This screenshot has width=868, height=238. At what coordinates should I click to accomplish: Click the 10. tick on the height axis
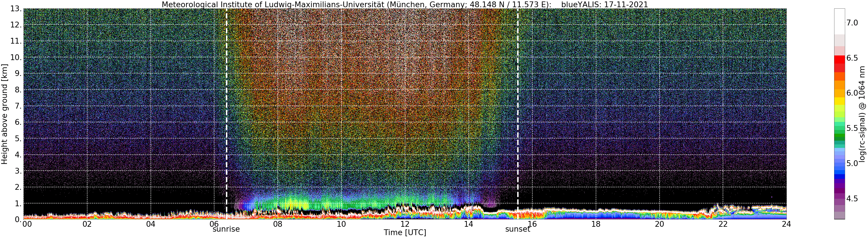16,57
